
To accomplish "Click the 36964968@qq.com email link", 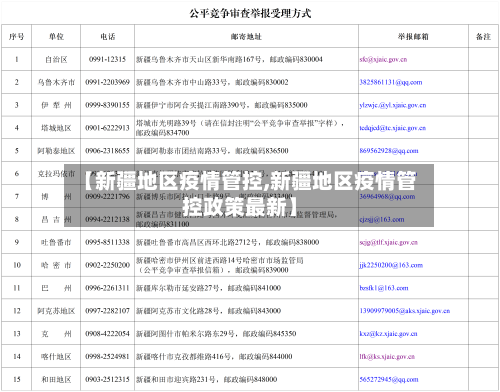I will coord(387,197).
